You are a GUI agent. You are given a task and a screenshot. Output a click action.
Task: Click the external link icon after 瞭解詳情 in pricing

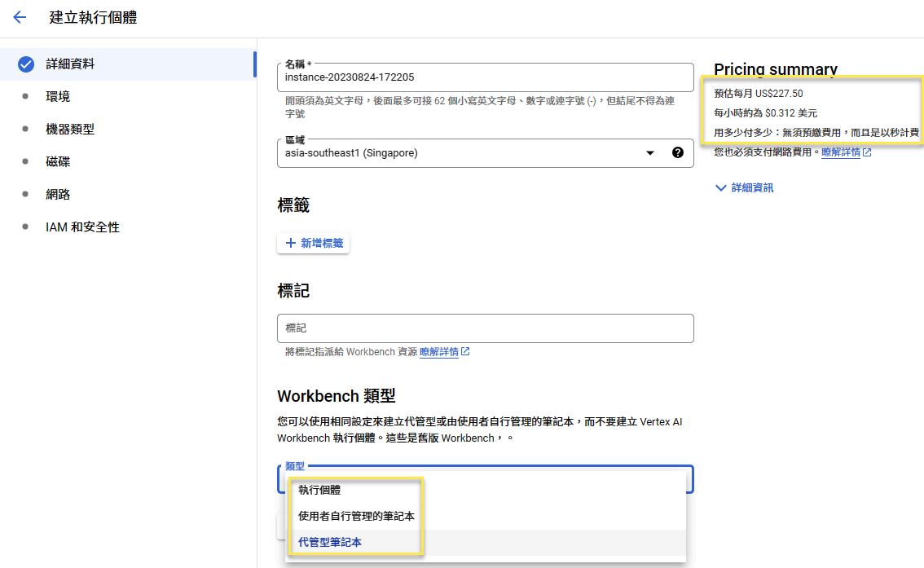pos(867,152)
